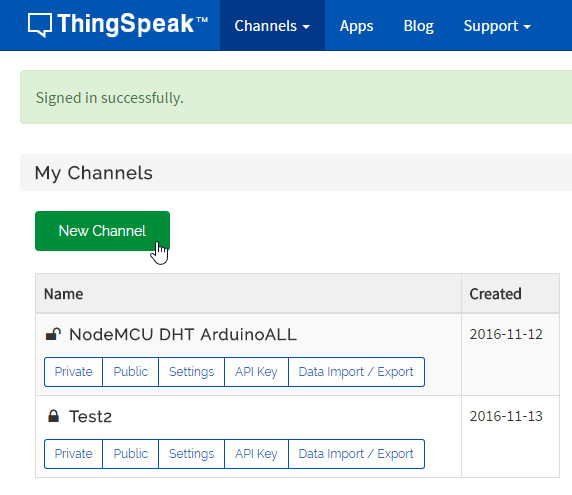Open Data Import / Export for Test2
The width and height of the screenshot is (572, 495).
point(356,454)
